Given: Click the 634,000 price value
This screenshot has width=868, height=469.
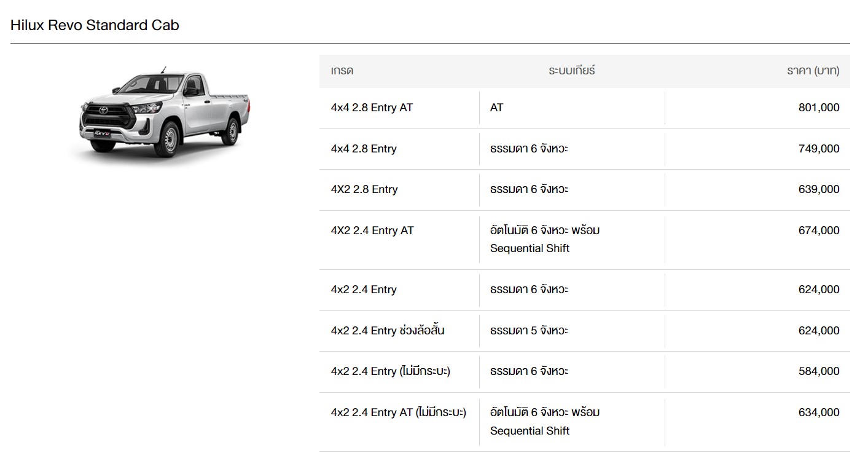Looking at the screenshot, I should 818,412.
